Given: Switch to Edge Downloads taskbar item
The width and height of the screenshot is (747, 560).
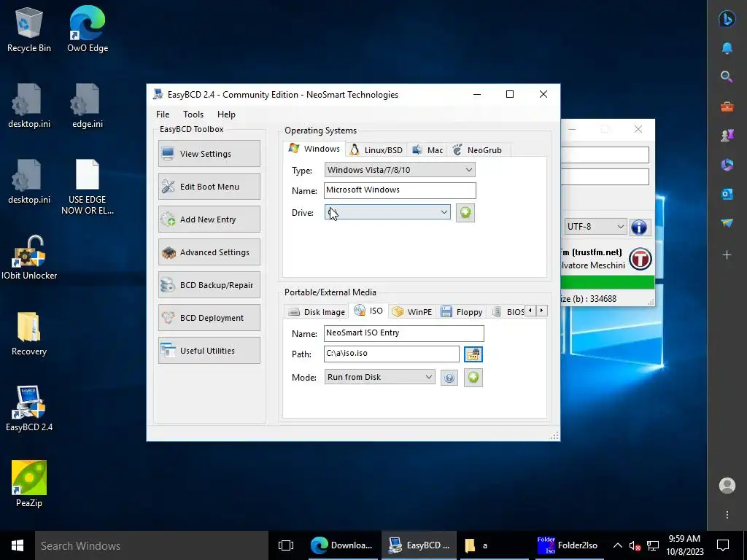Looking at the screenshot, I should point(341,545).
